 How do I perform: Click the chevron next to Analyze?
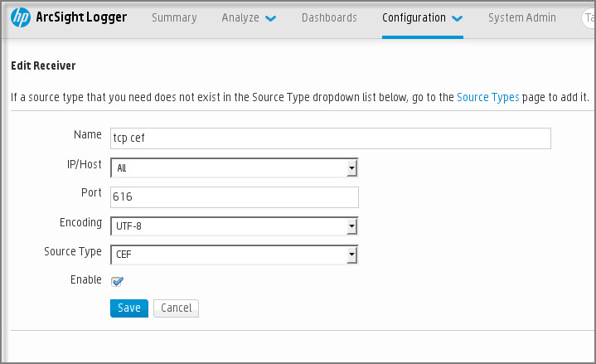point(270,18)
